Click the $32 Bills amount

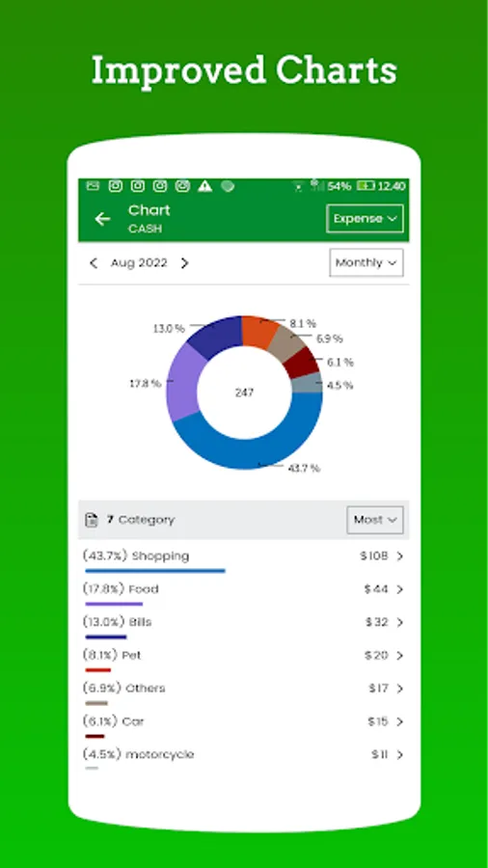[377, 622]
